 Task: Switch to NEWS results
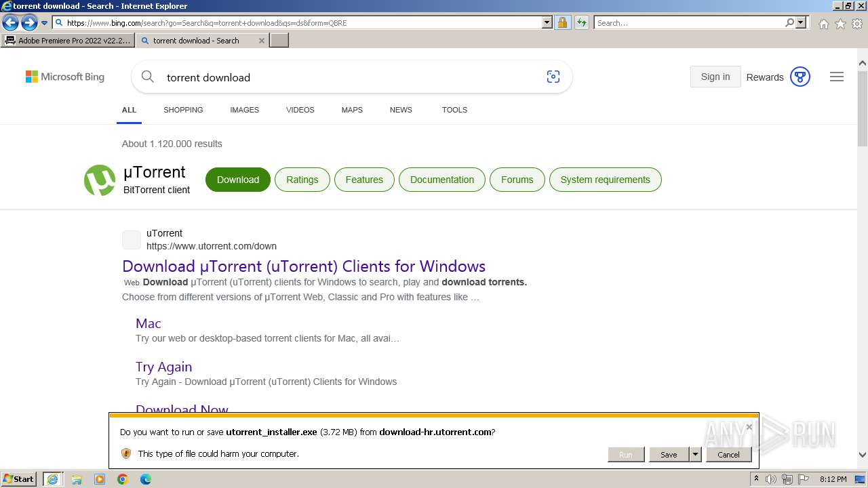(x=401, y=110)
